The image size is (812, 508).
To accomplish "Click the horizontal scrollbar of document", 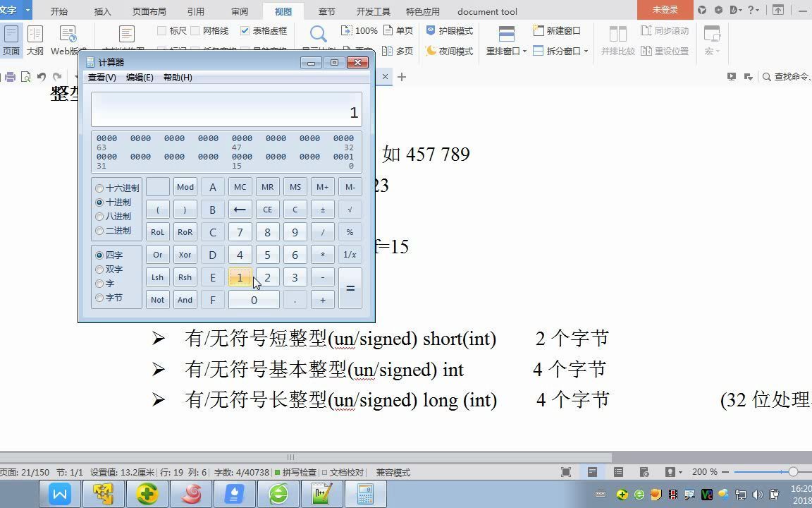I will point(305,457).
